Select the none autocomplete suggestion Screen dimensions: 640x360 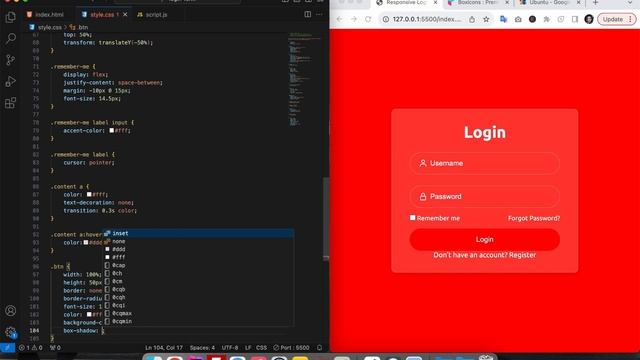pos(198,241)
